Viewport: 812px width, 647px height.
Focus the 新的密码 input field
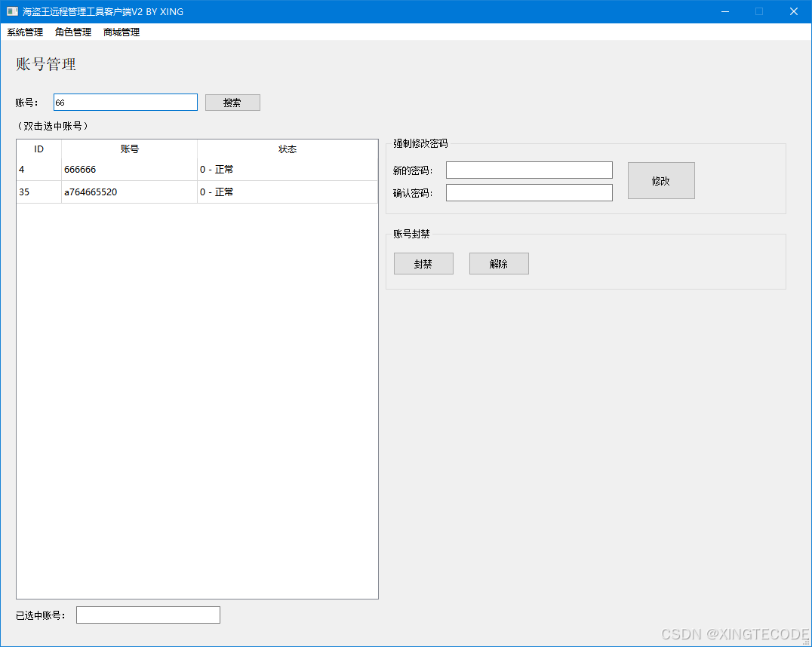click(529, 170)
